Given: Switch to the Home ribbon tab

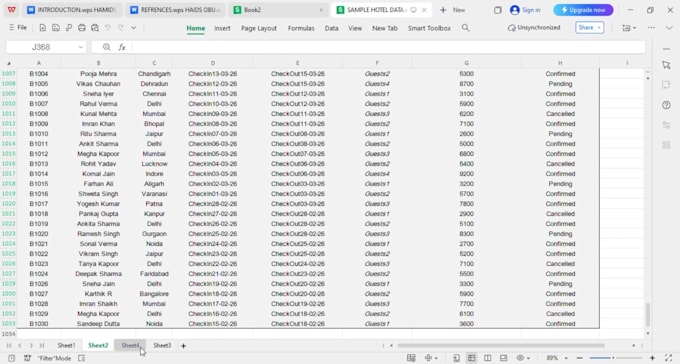Looking at the screenshot, I should pos(196,28).
